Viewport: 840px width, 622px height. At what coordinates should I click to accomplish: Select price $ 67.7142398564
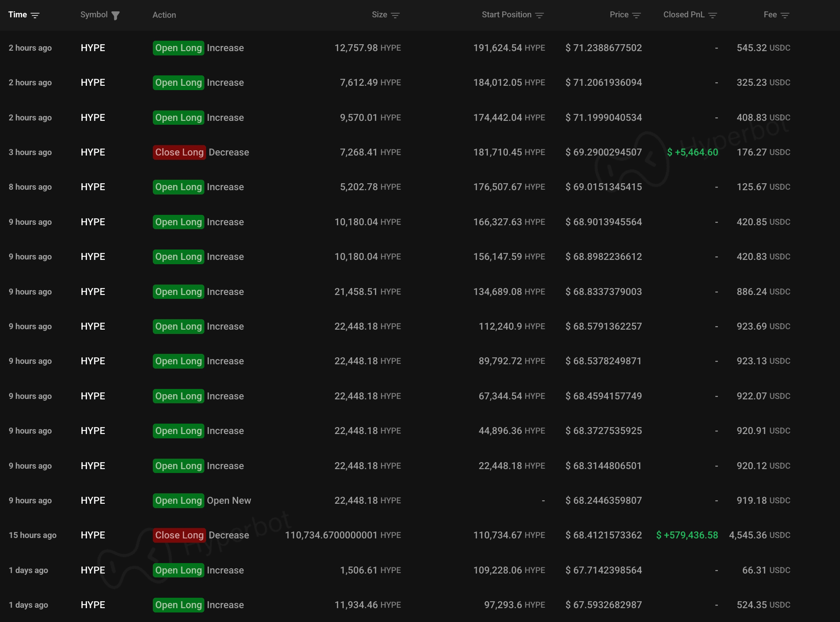pos(604,570)
